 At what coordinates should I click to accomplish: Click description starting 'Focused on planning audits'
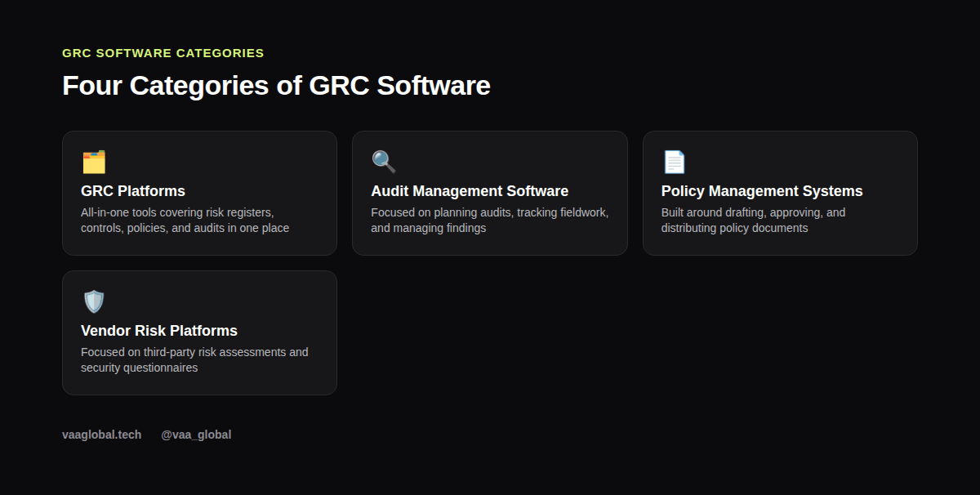point(490,221)
